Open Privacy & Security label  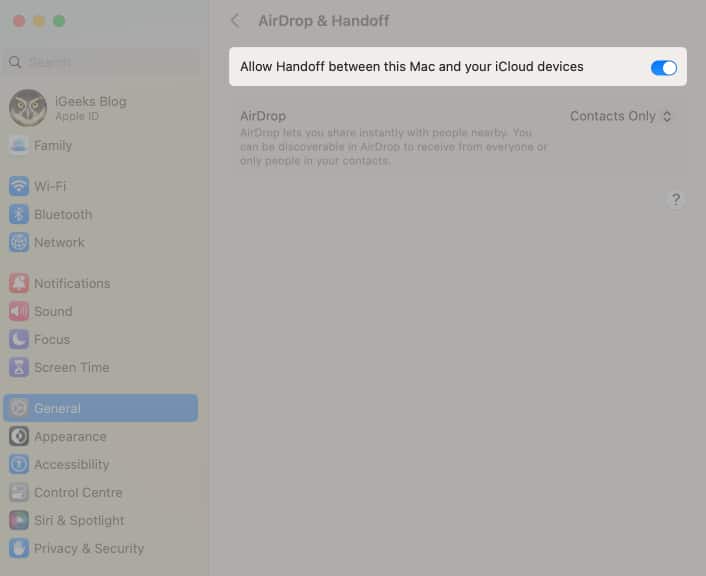(89, 549)
